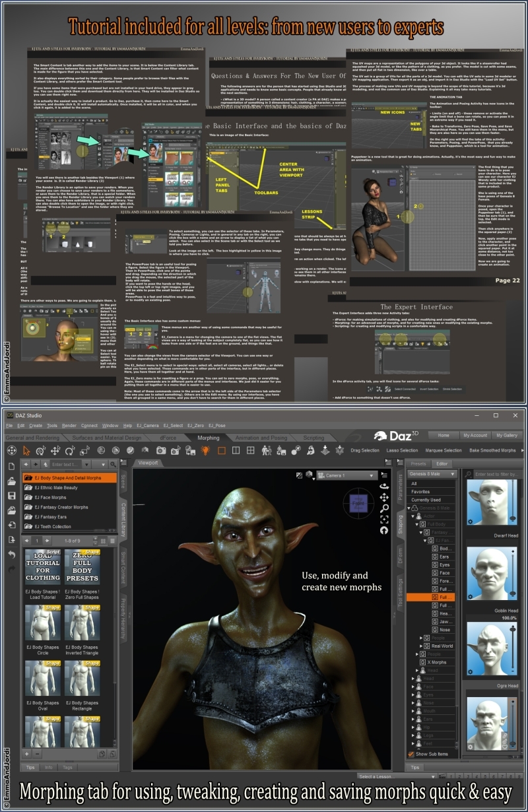Select X Morphs in Shaping tree
Viewport: 528px width, 812px height.
(x=438, y=662)
